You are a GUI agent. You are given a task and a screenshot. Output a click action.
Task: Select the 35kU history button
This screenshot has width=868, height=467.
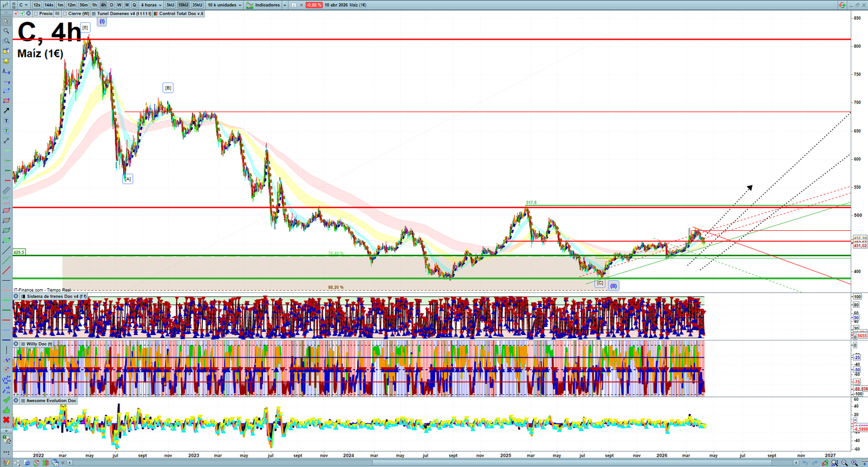(x=197, y=5)
